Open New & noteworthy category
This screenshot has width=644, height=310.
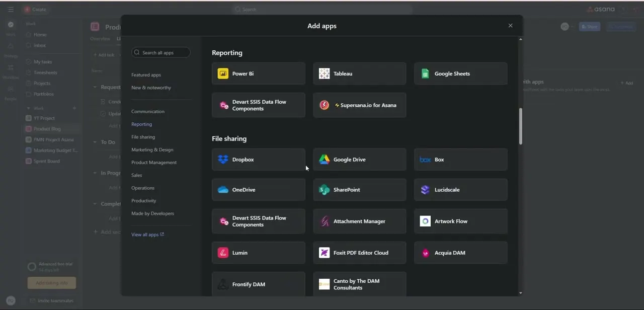tap(151, 88)
